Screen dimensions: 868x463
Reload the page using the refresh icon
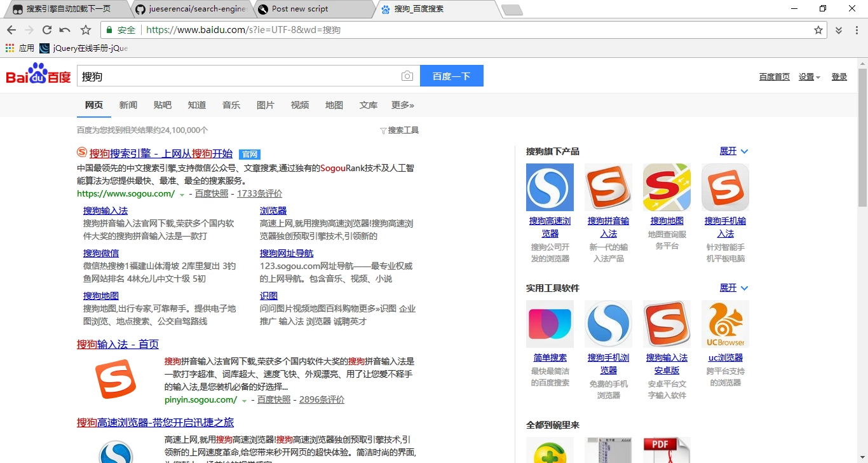click(47, 30)
